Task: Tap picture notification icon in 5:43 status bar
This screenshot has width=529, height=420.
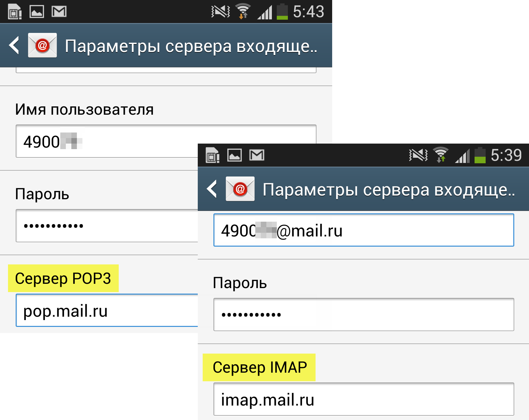Action: click(x=37, y=12)
